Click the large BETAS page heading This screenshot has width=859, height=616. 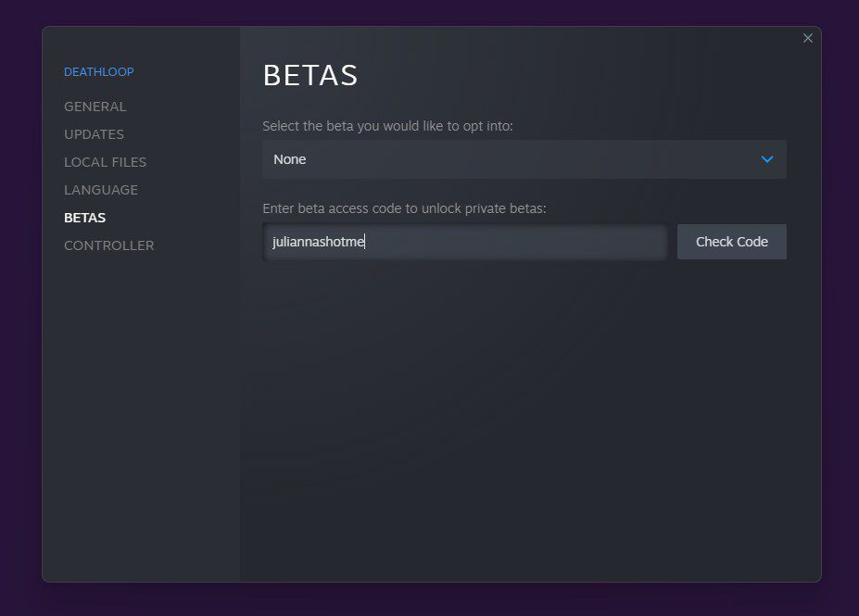(310, 76)
